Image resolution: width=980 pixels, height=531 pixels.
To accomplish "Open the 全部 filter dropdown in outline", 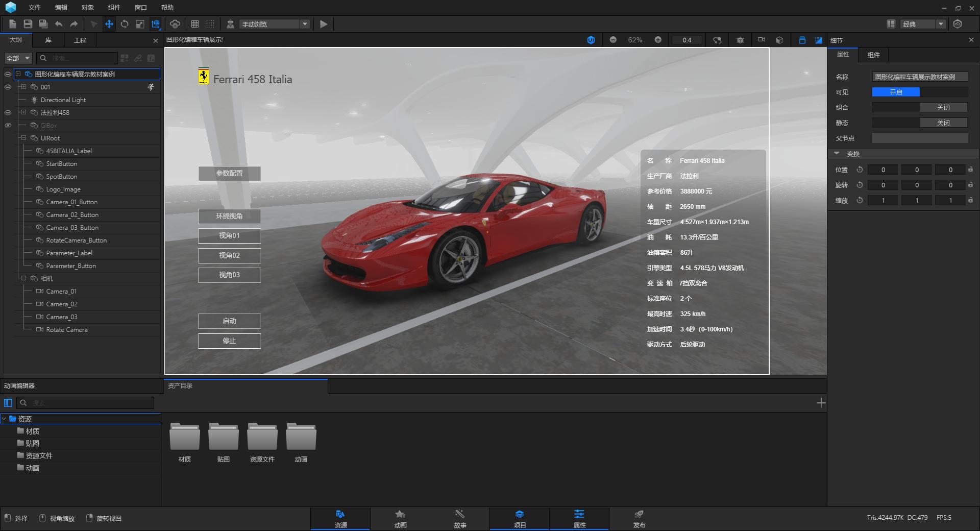I will pyautogui.click(x=18, y=58).
